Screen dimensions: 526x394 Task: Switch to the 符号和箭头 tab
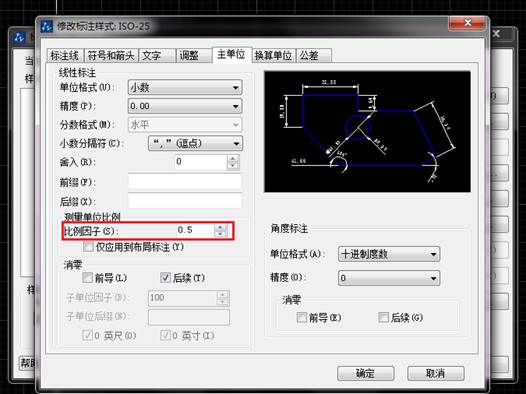[111, 55]
